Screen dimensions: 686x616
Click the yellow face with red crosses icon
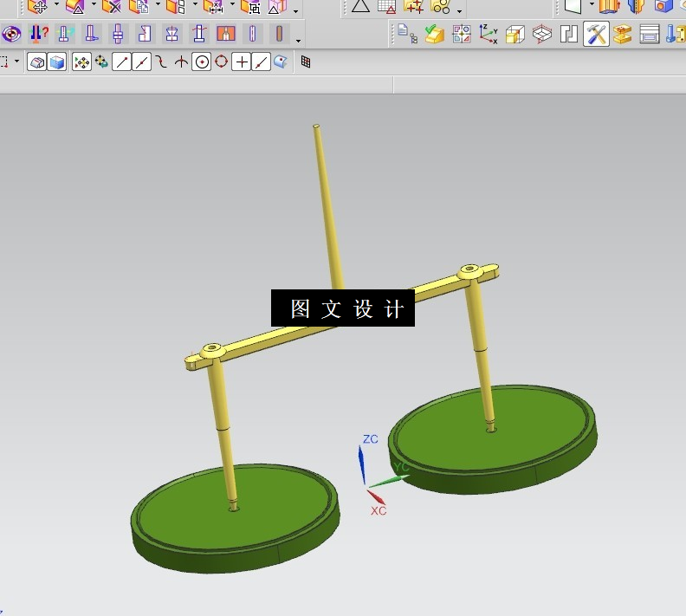413,6
